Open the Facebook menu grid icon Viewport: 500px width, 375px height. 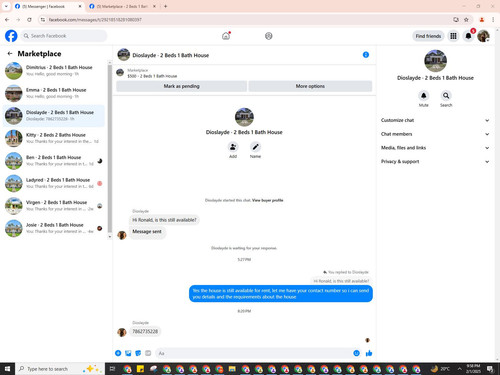click(x=453, y=36)
